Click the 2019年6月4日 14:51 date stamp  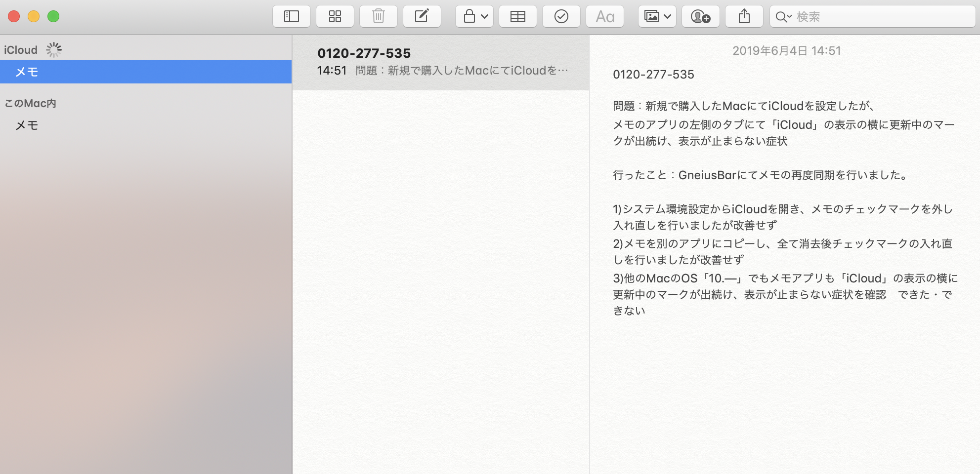click(786, 51)
